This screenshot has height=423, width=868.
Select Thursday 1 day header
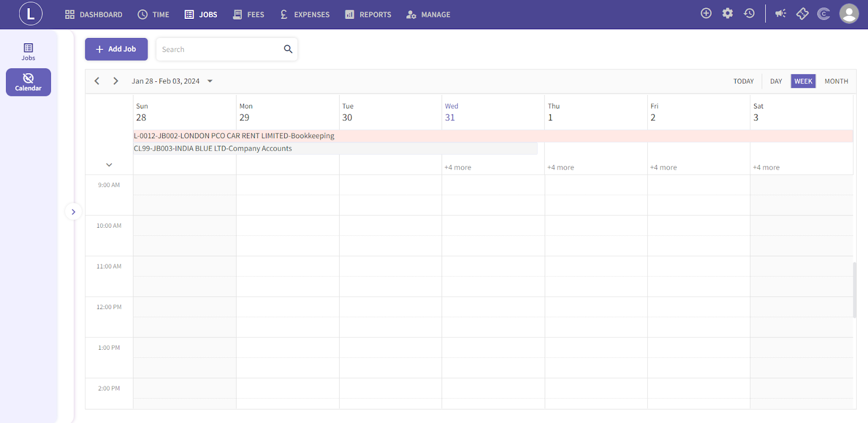(x=596, y=112)
